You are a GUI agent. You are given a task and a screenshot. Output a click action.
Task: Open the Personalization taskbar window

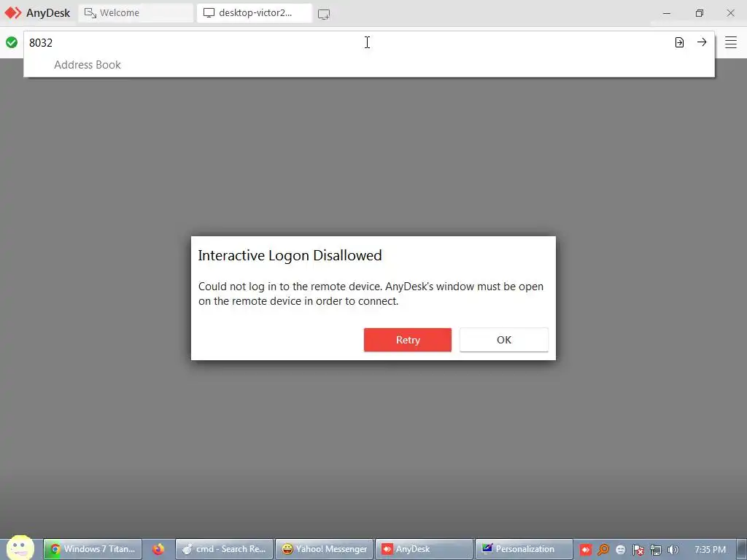pyautogui.click(x=524, y=549)
